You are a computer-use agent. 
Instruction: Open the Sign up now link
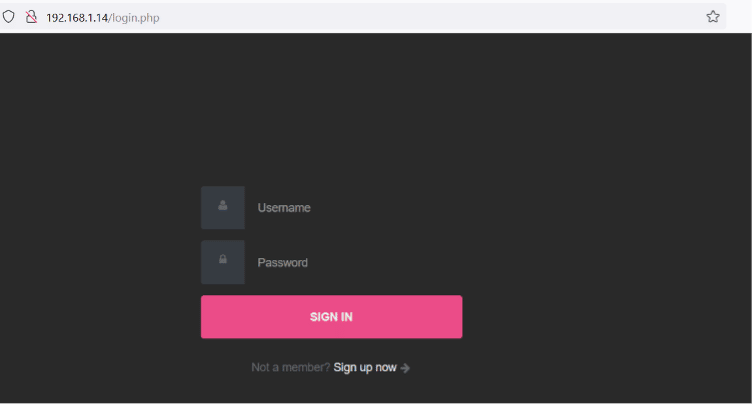click(x=365, y=368)
